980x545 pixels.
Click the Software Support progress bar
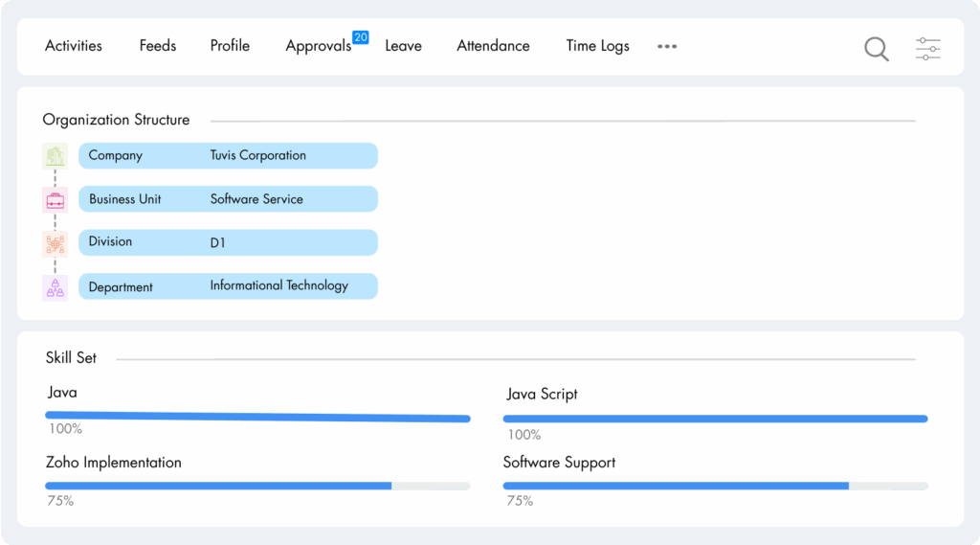coord(715,486)
